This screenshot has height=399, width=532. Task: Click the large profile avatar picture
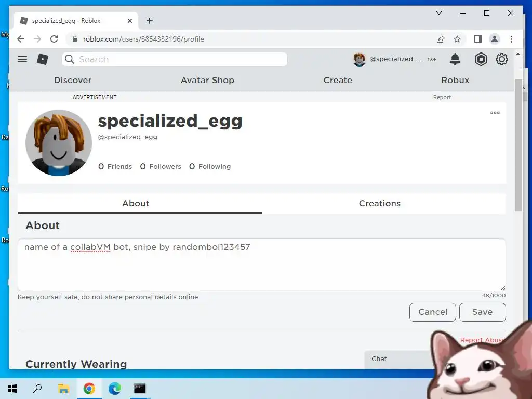(x=59, y=143)
